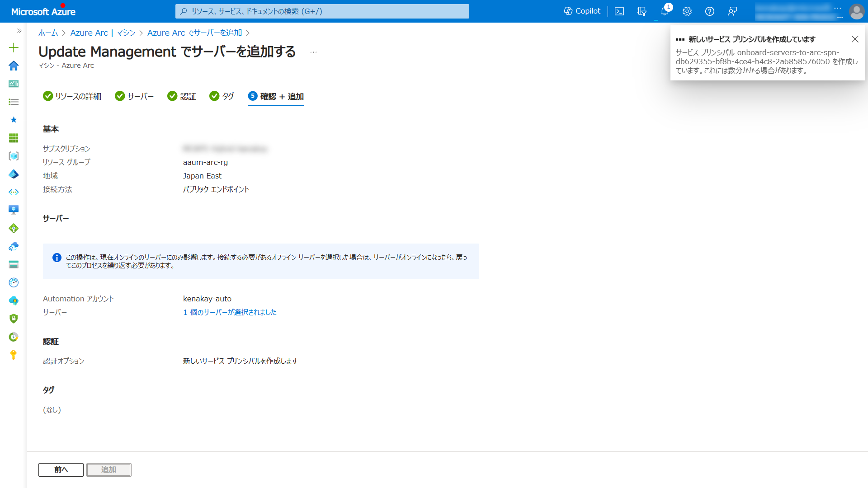The height and width of the screenshot is (488, 868).
Task: Switch to サーバー wizard tab
Action: [134, 96]
